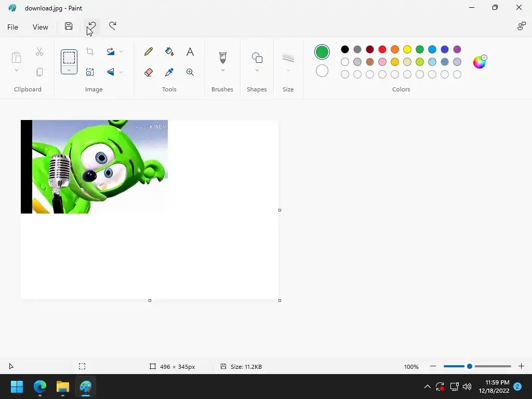532x399 pixels.
Task: Click the Brushes tool icon
Action: pyautogui.click(x=222, y=58)
